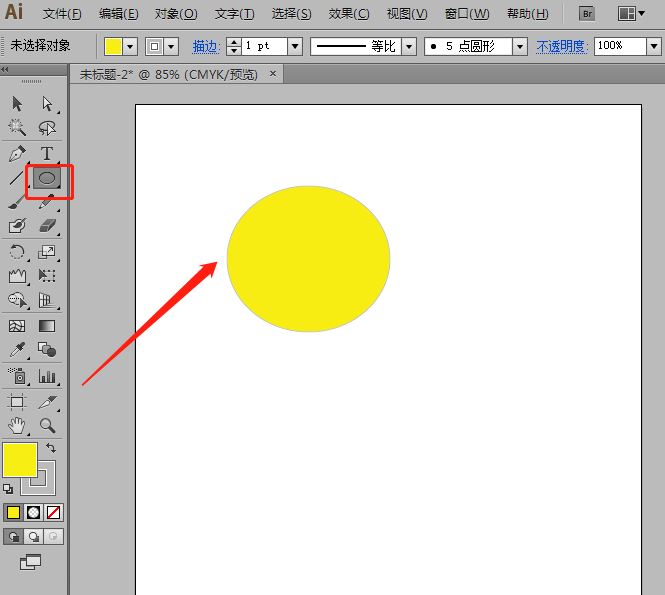The image size is (665, 595).
Task: Open the 5 点圆形 brush dropdown
Action: click(519, 47)
